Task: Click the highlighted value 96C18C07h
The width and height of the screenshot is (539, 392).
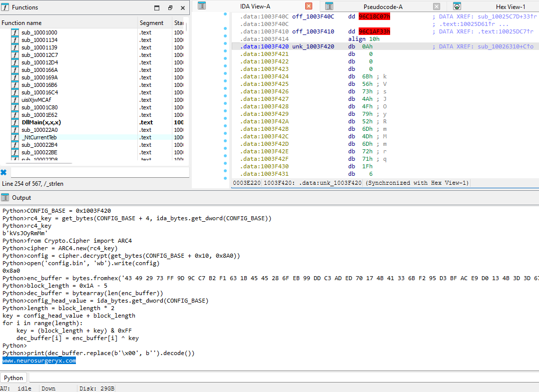Action: click(374, 16)
